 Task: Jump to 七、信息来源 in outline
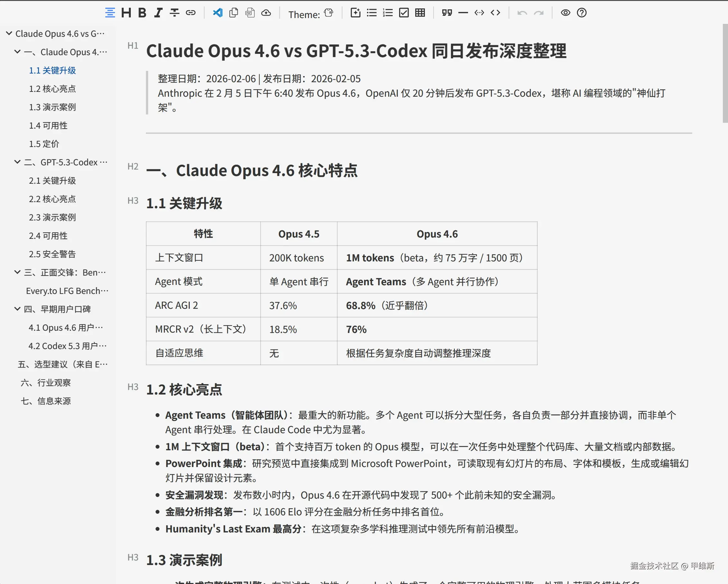coord(46,401)
